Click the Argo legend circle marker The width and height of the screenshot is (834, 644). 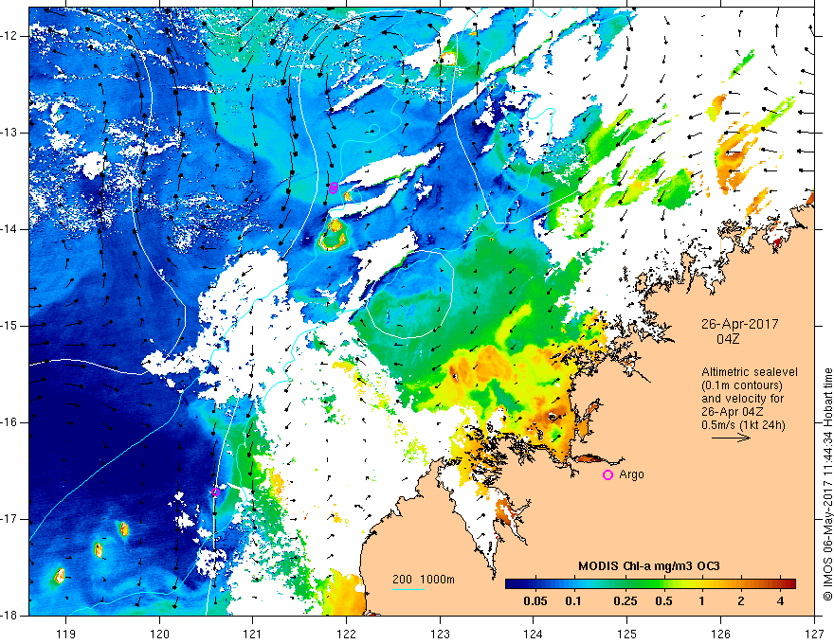[607, 474]
